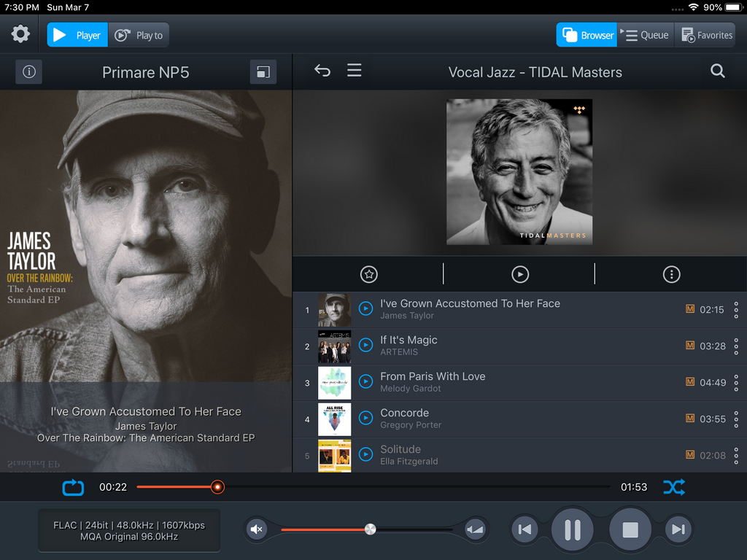The image size is (747, 560).
Task: Select the Concorde song title
Action: click(x=404, y=413)
